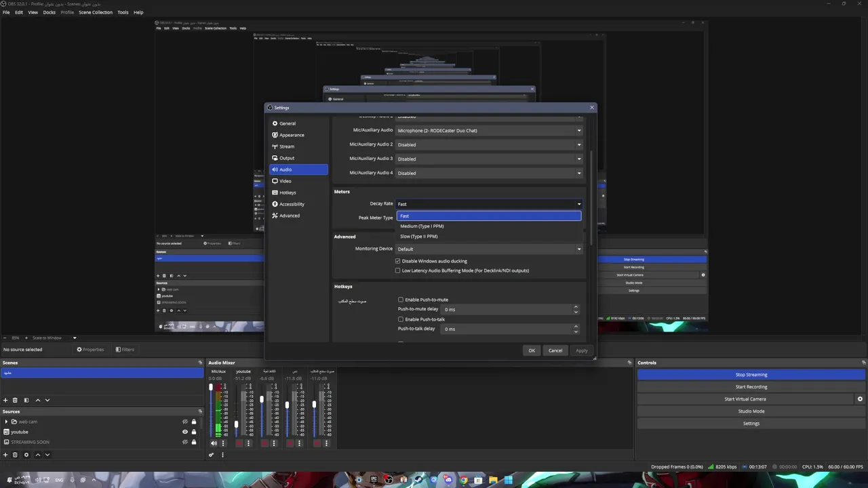Delete source using Sources trash icon

16,455
